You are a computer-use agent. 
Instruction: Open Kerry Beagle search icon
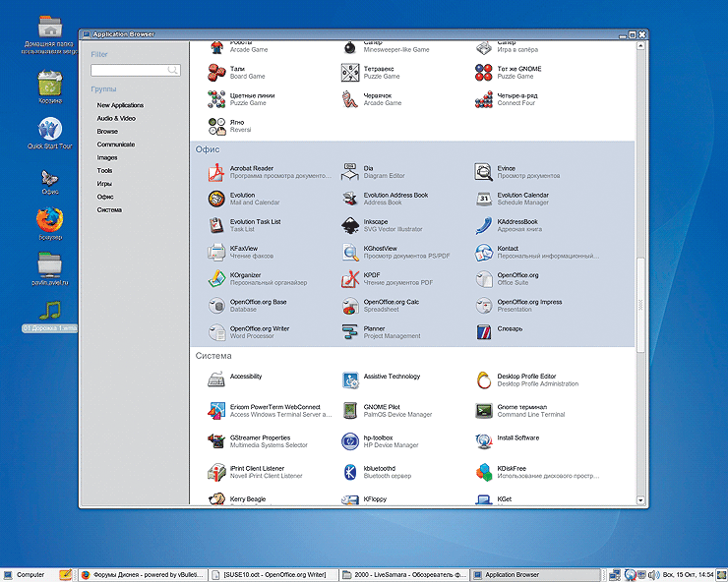tap(215, 498)
